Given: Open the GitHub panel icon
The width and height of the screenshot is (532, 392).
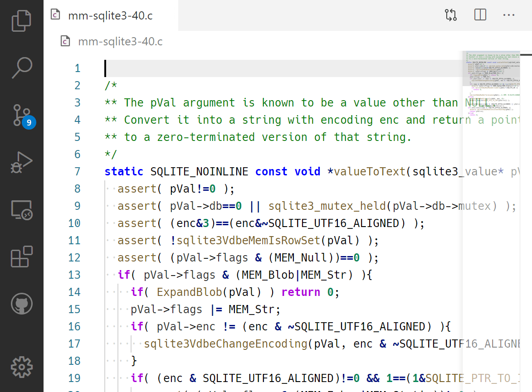Looking at the screenshot, I should [21, 303].
